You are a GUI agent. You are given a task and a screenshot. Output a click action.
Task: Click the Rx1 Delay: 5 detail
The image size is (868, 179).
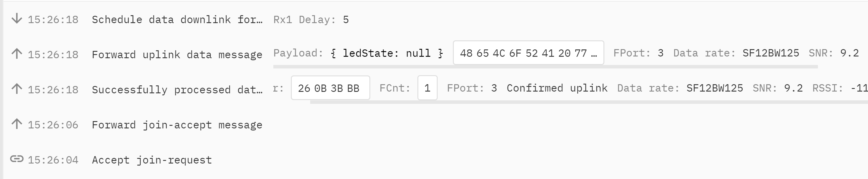click(x=311, y=20)
